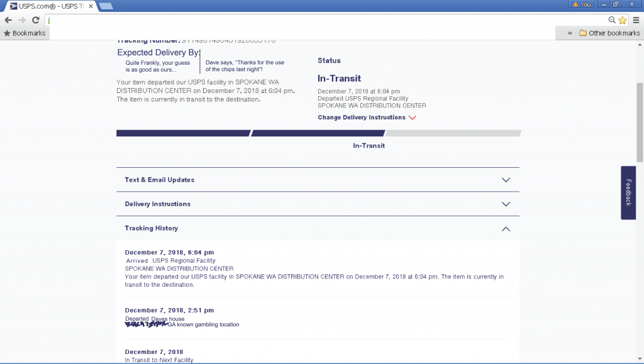Click 'Quite Frankly, your guess' text

coord(158,63)
